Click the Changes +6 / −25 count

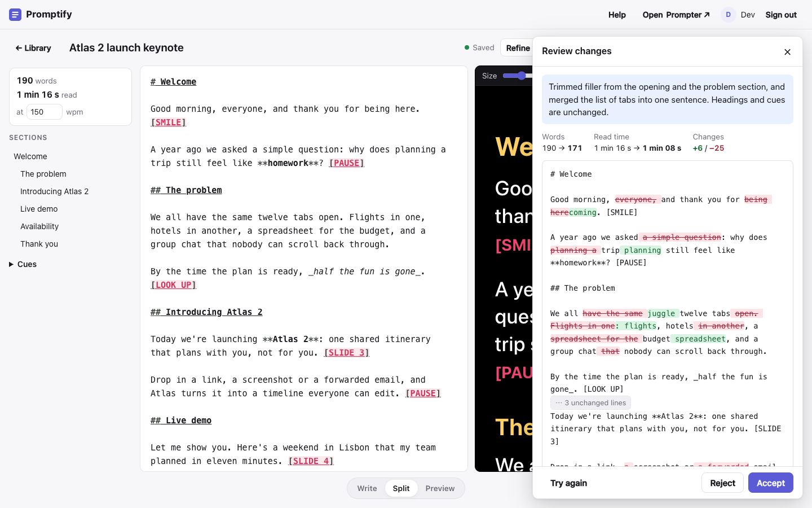708,148
